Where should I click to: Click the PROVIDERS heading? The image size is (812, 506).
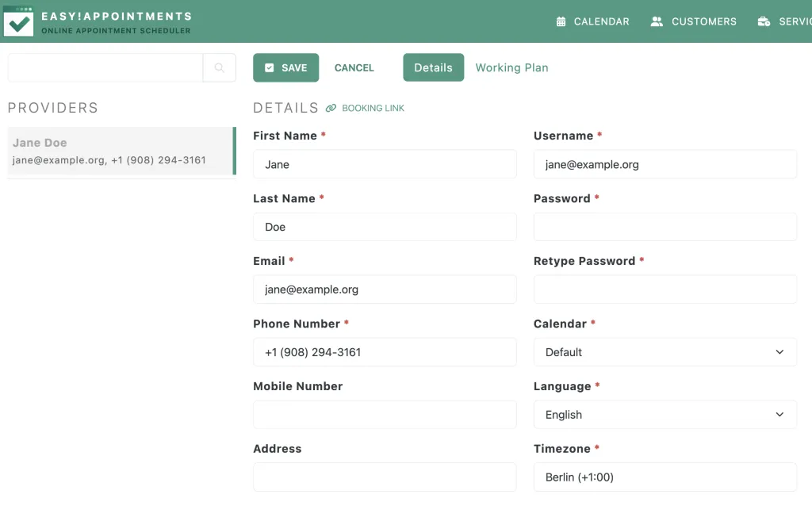pyautogui.click(x=53, y=108)
